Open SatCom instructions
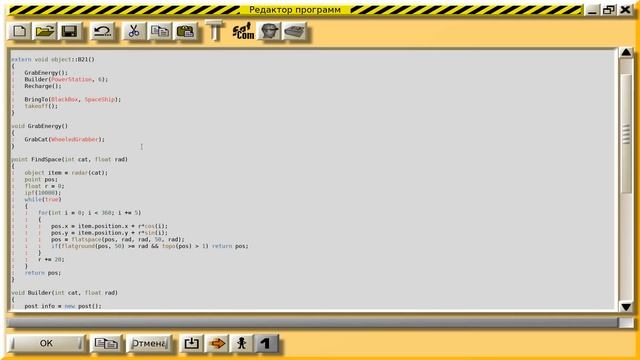640x360 pixels. click(x=243, y=31)
